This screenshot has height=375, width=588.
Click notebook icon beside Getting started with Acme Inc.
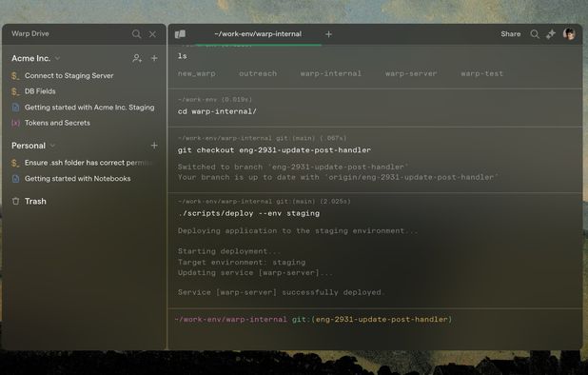tap(15, 108)
